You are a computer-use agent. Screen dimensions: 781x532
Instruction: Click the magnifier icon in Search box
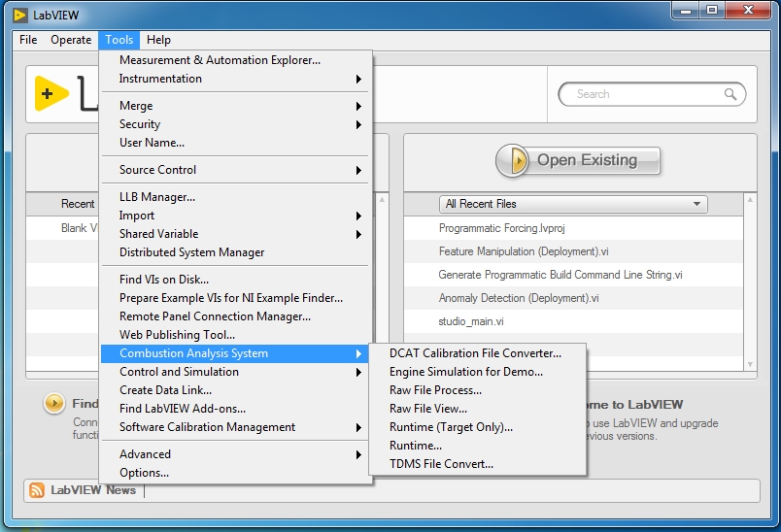(730, 94)
